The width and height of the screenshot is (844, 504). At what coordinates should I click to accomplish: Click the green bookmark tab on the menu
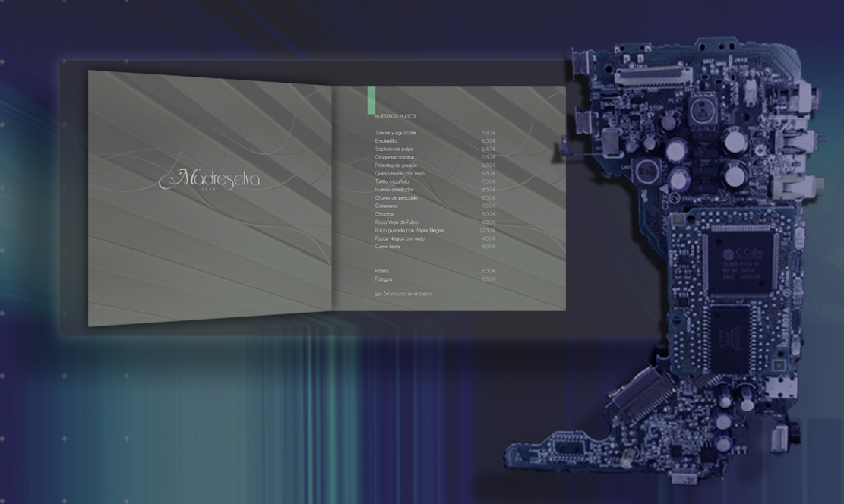pyautogui.click(x=371, y=99)
